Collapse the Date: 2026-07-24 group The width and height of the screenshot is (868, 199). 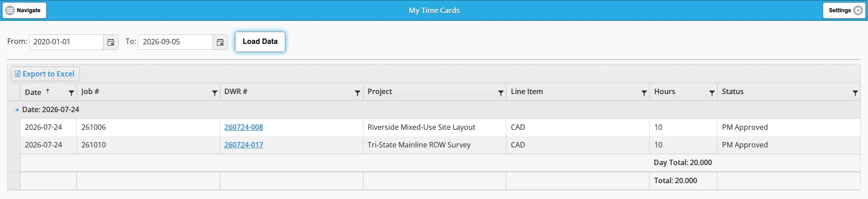coord(17,109)
